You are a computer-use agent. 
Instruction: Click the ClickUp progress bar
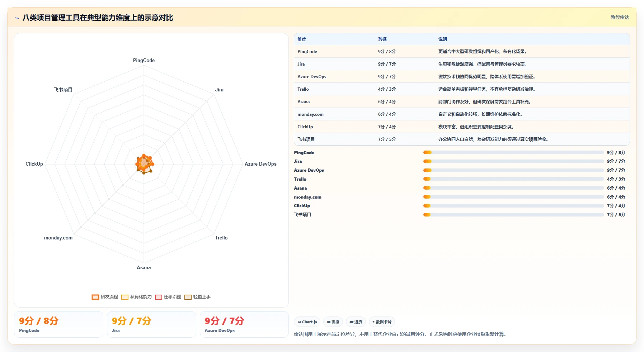513,206
